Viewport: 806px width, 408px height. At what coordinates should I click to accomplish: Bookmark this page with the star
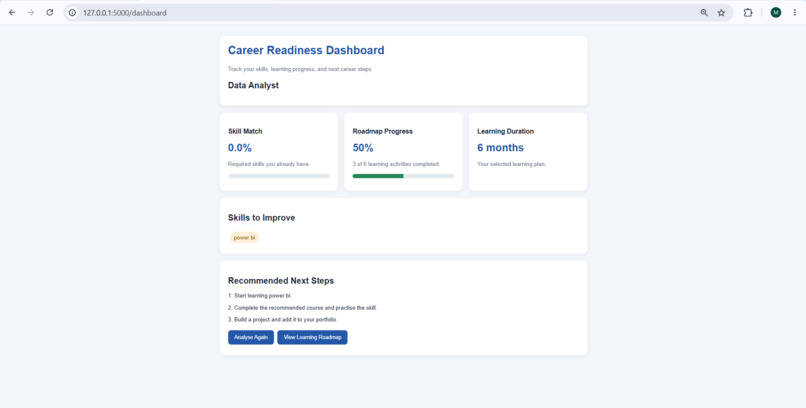(x=721, y=13)
